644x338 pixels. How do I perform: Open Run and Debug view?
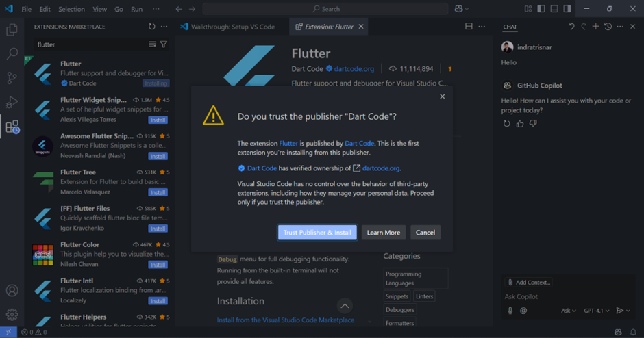[12, 102]
